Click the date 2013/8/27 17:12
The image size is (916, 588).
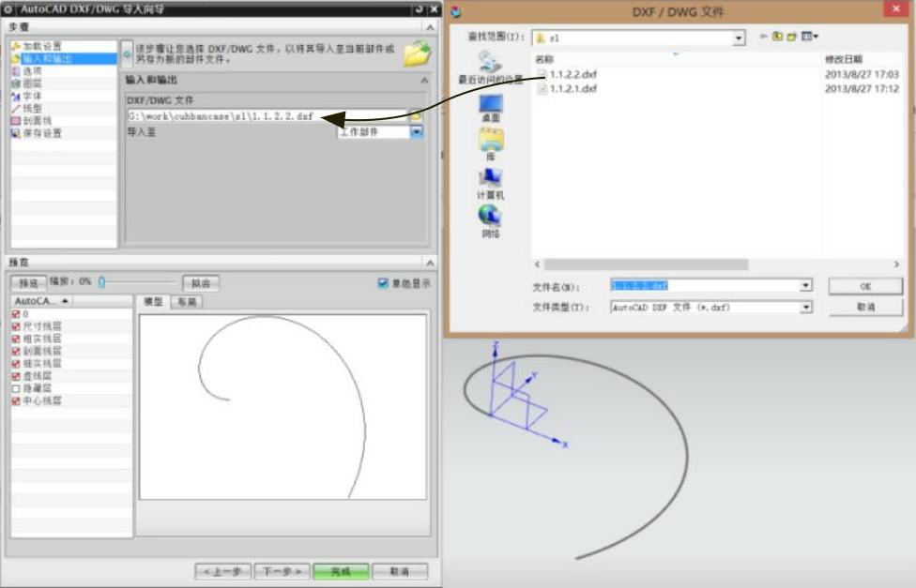tap(862, 89)
